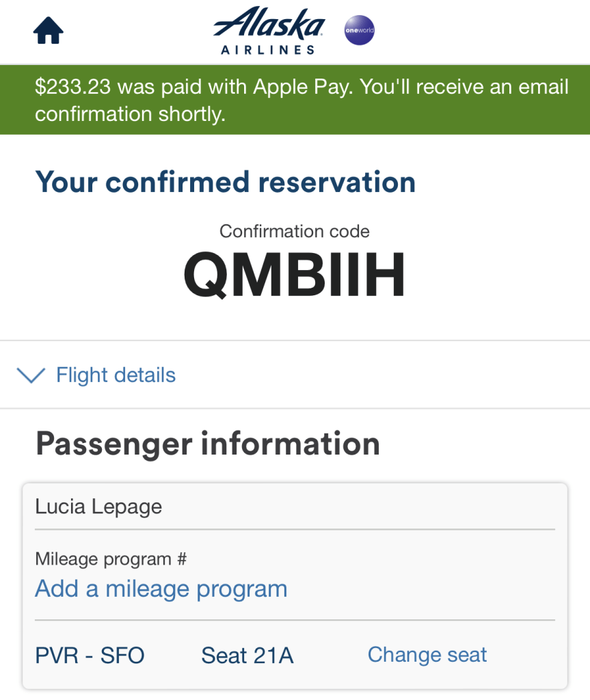Click the QMBIIH confirmation code
The height and width of the screenshot is (700, 590).
point(295,275)
